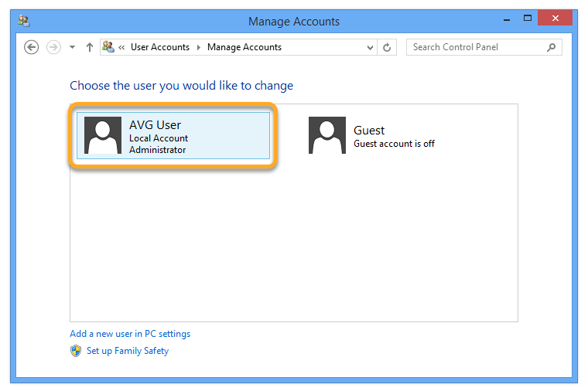Screen dimensions: 588x391
Task: Click the Back navigation arrow
Action: [31, 47]
